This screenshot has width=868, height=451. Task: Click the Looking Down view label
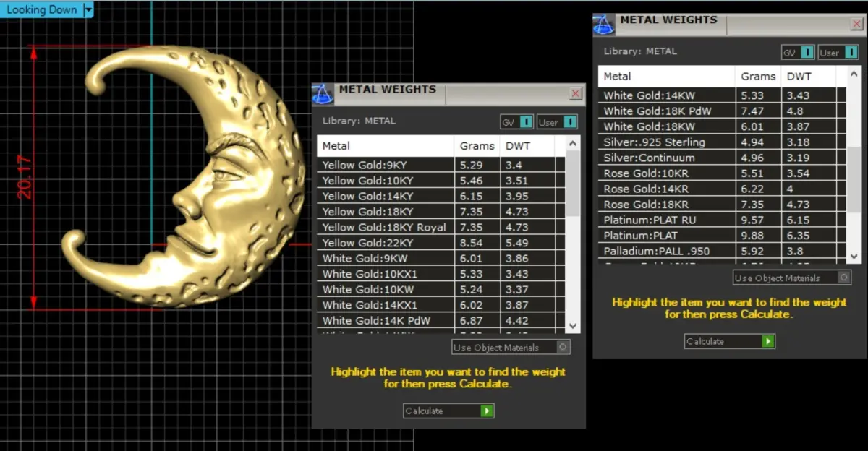click(x=42, y=10)
